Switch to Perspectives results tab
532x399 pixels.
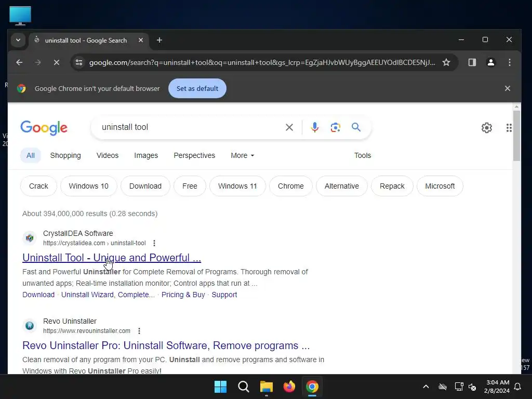[x=194, y=155]
